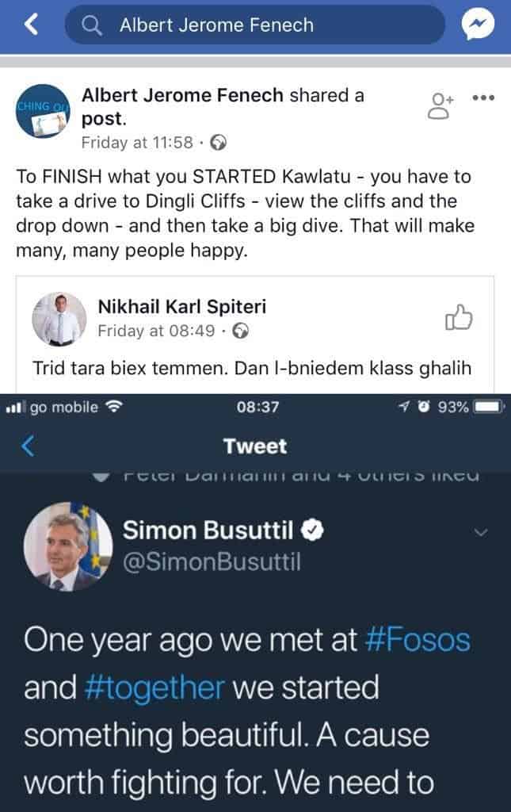The height and width of the screenshot is (812, 511).
Task: Tap the Facebook back arrow
Action: click(31, 25)
